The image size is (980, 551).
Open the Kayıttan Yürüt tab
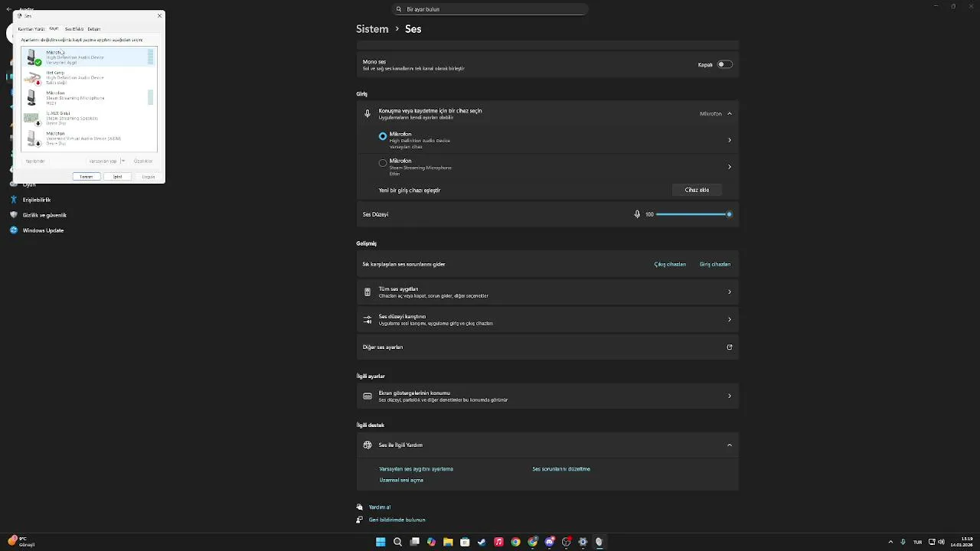click(x=31, y=28)
